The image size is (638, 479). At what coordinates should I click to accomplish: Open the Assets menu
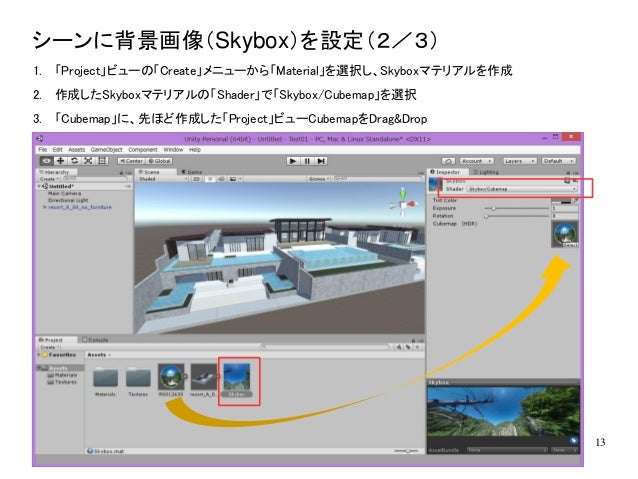coord(76,150)
